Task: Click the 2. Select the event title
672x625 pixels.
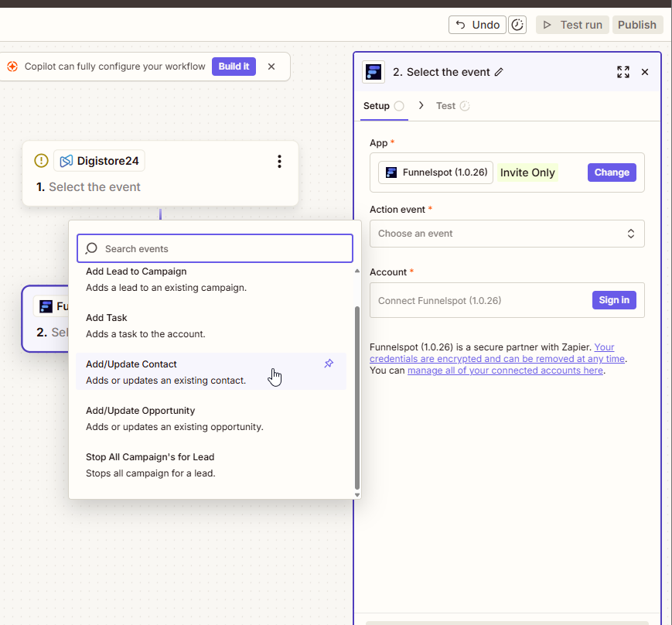Action: [441, 72]
